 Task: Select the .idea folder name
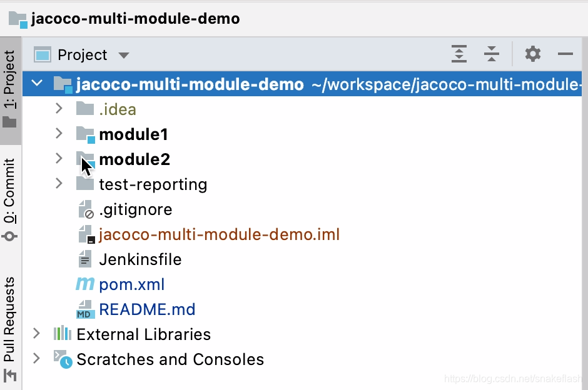click(x=118, y=109)
